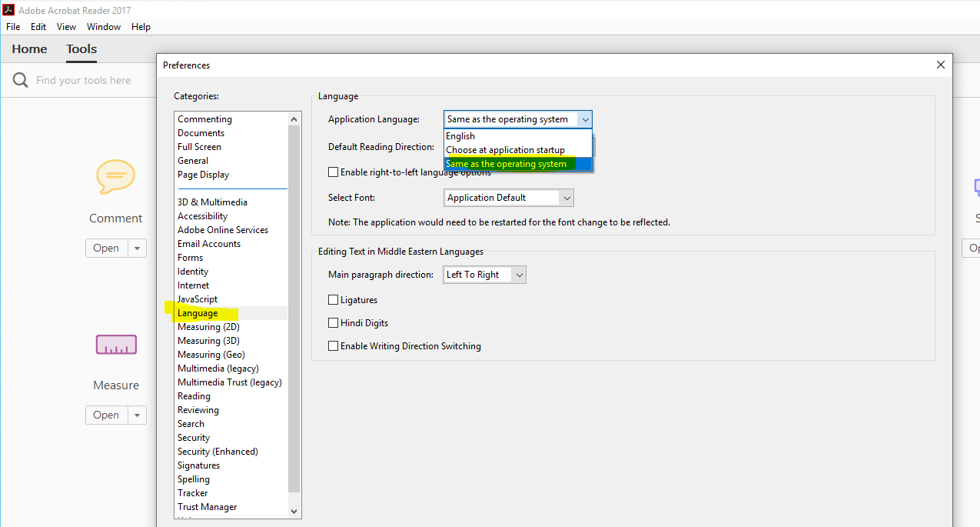Viewport: 980px width, 527px height.
Task: Open the Edit menu
Action: pyautogui.click(x=38, y=27)
